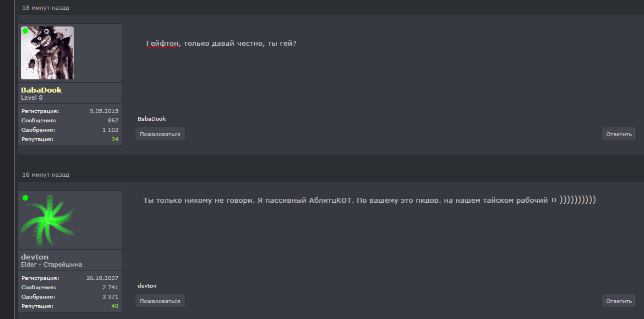Click the 'Elder - Старейшина' rank label
Image resolution: width=644 pixels, height=319 pixels.
52,264
